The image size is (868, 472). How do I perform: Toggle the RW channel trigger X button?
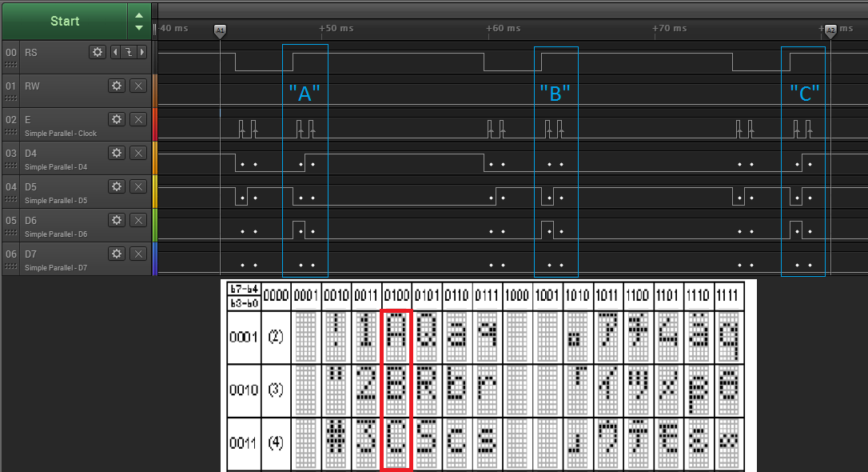138,86
